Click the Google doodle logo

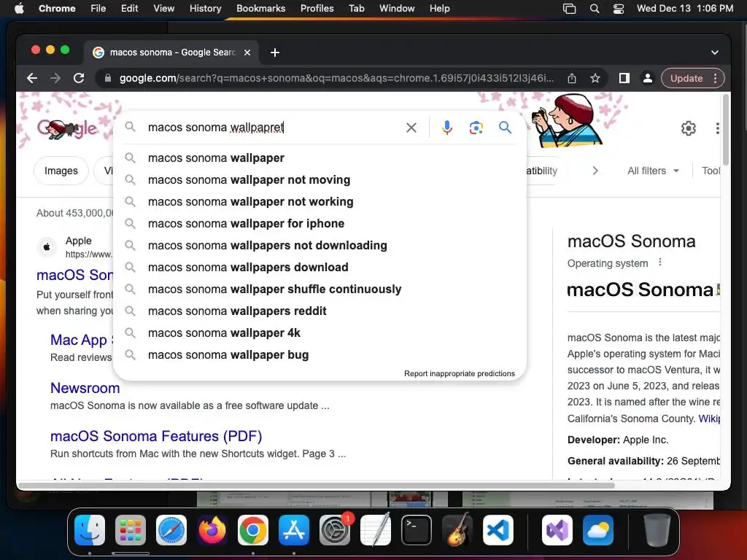(x=66, y=128)
